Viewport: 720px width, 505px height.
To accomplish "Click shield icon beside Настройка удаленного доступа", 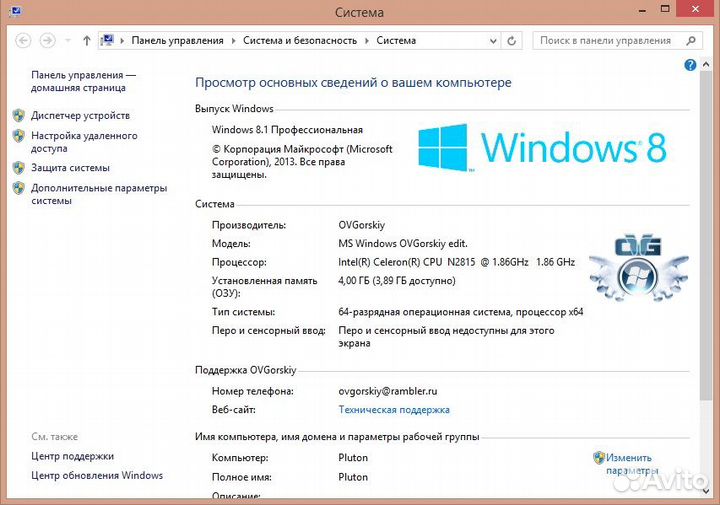I will 19,135.
